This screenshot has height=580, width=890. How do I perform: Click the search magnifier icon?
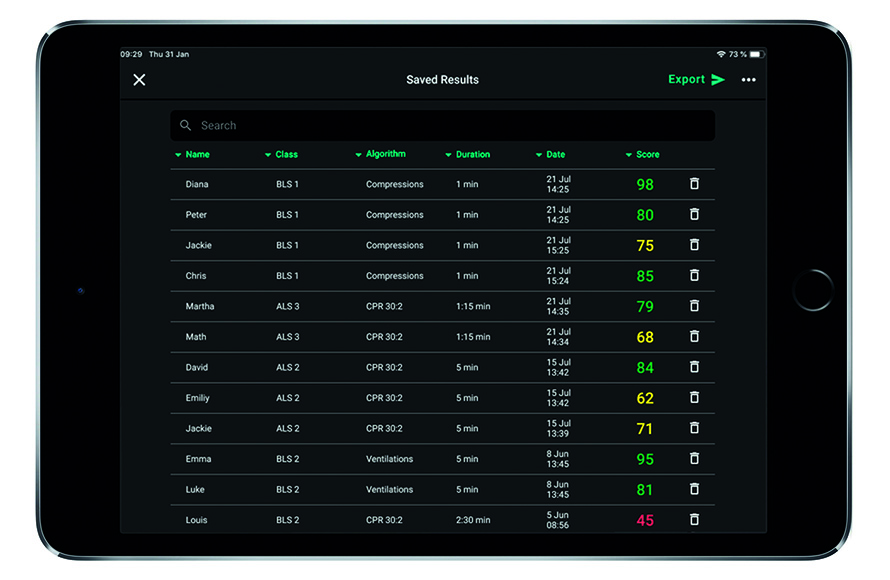(186, 125)
